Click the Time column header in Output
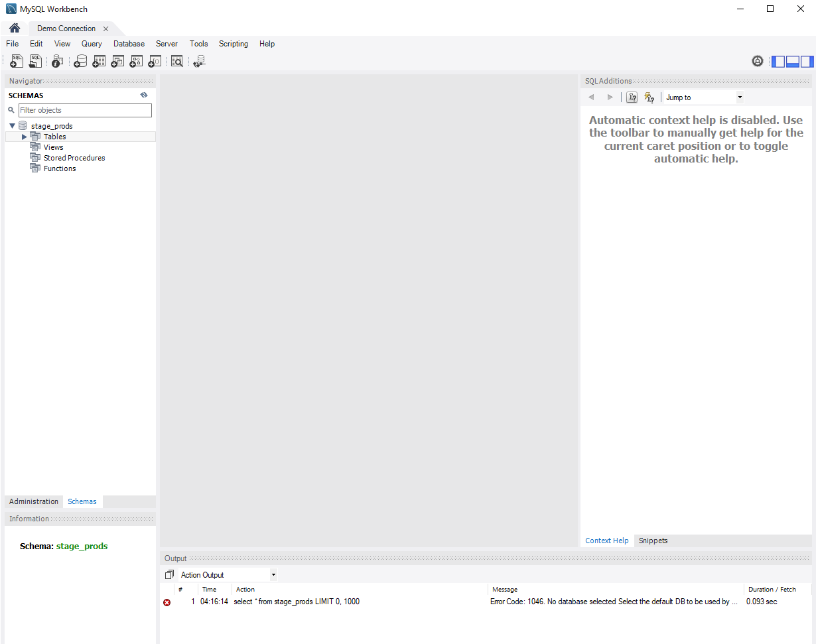This screenshot has width=816, height=644. tap(209, 589)
